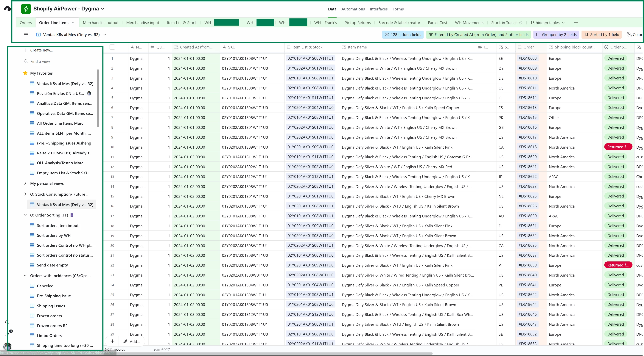Expand the My personal views section
Viewport: 644px width, 356px height.
pyautogui.click(x=25, y=183)
